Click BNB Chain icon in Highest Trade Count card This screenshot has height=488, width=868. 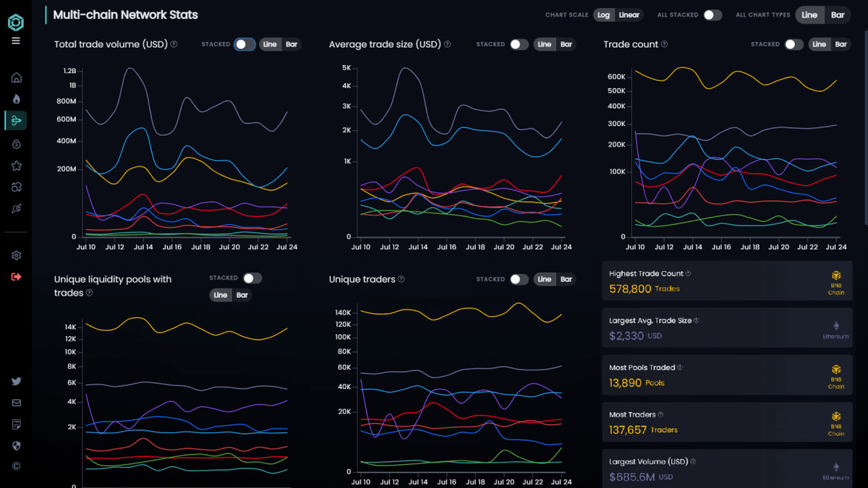(x=836, y=276)
